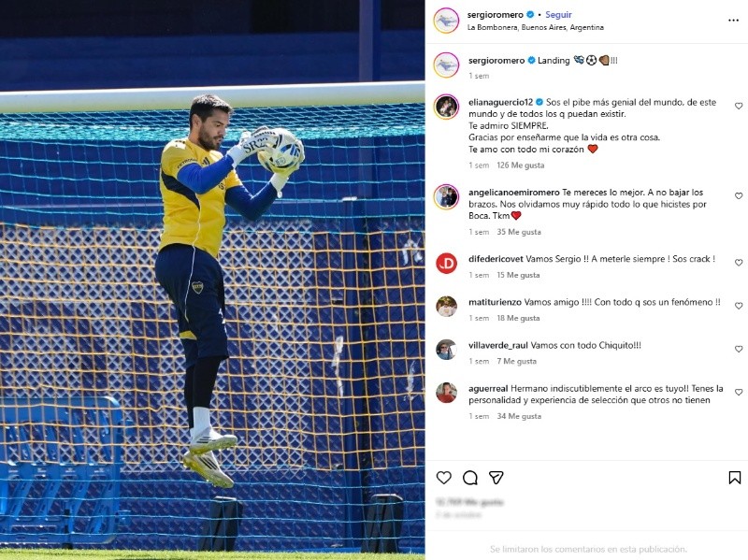Viewport: 748px width, 560px height.
Task: Open the comment bubble icon
Action: [x=470, y=478]
